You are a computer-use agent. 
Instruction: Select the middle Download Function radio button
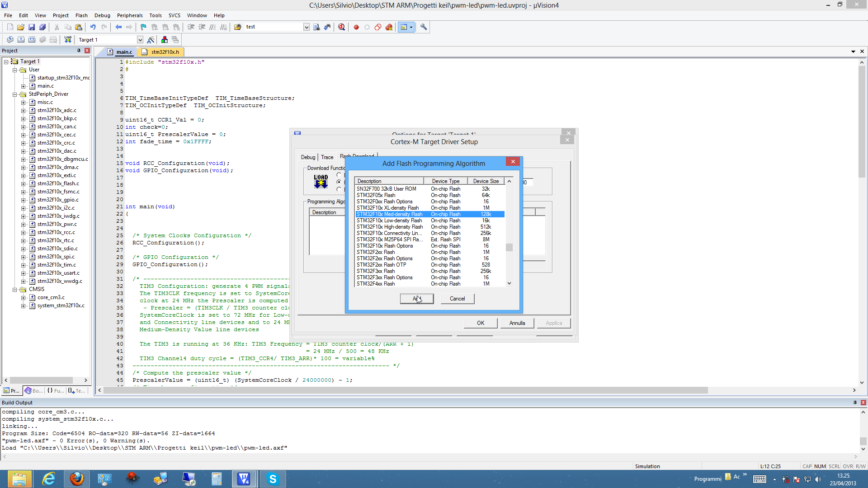pos(339,182)
